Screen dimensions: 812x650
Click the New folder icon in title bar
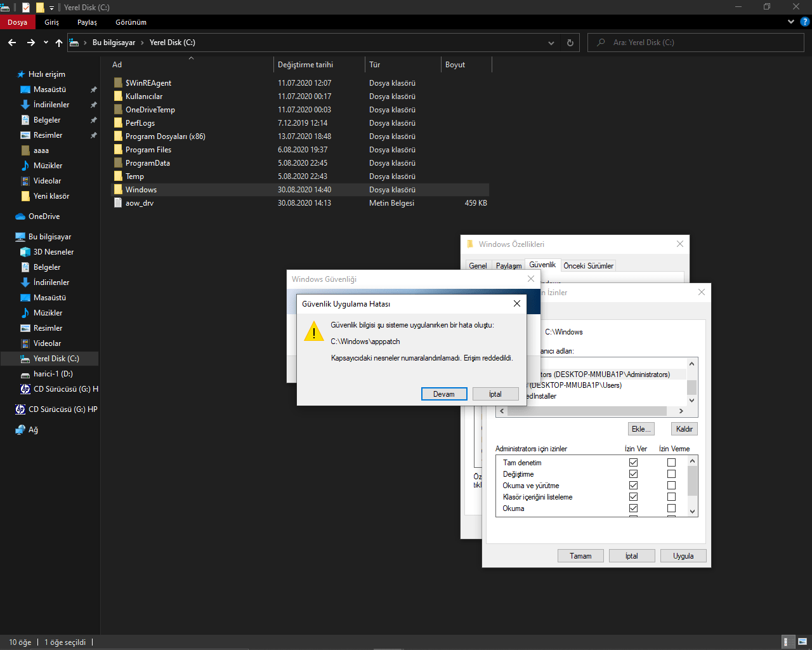point(40,7)
